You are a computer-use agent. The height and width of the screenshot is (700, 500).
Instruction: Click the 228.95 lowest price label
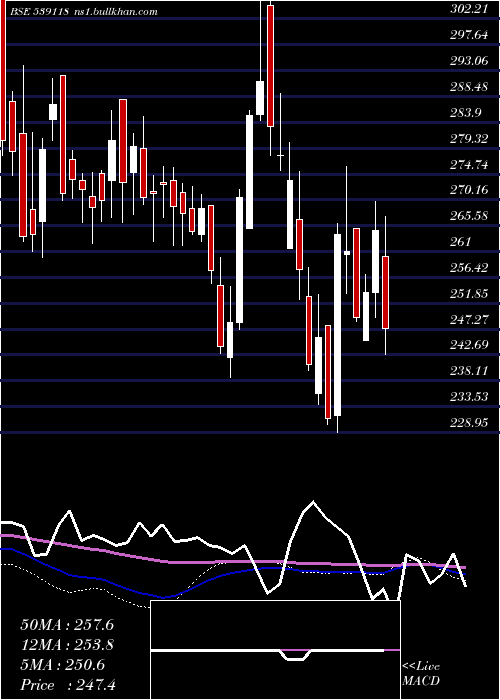tap(468, 422)
